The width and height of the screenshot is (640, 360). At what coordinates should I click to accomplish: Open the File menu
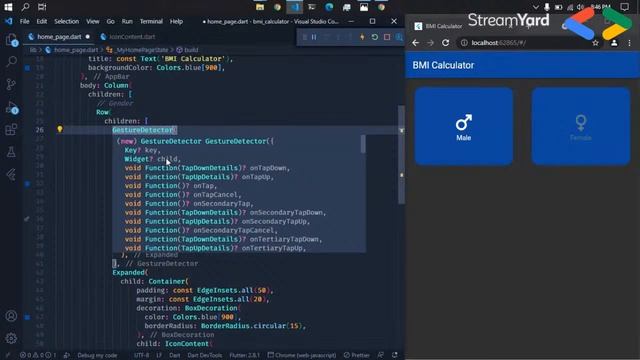pos(24,21)
